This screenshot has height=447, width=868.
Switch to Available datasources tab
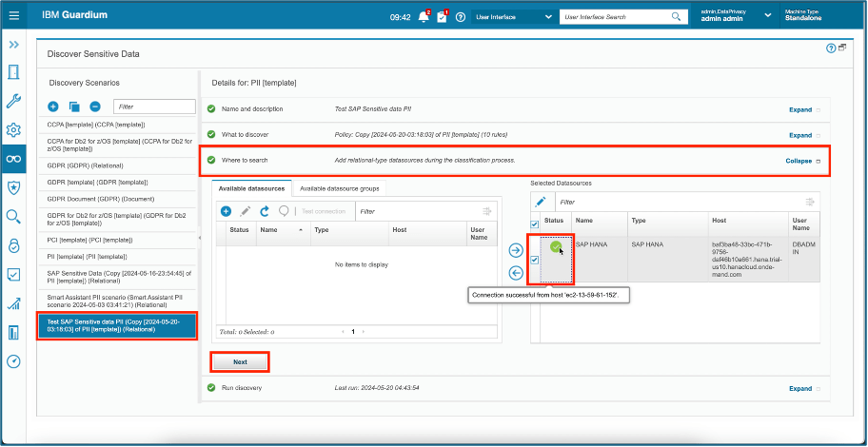pos(252,188)
